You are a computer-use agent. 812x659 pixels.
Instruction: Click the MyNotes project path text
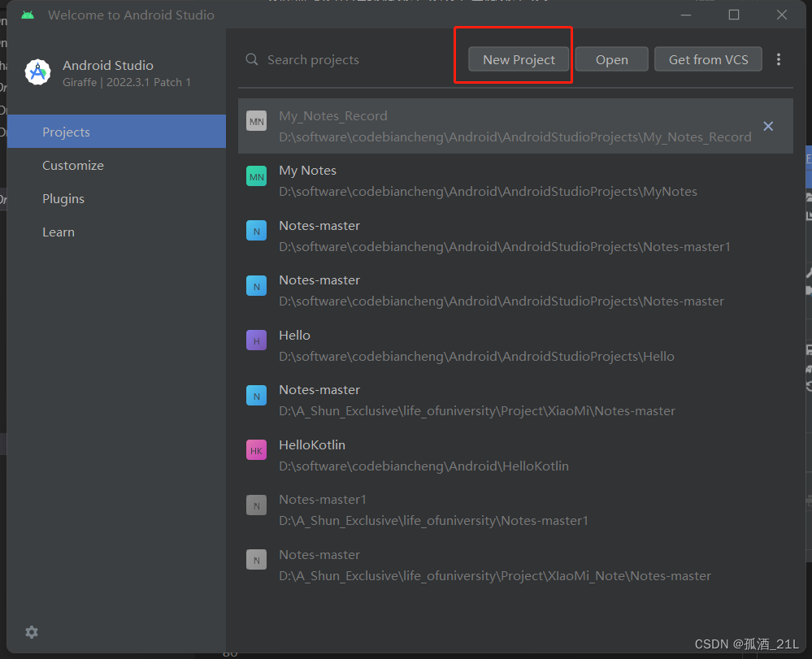pos(488,192)
